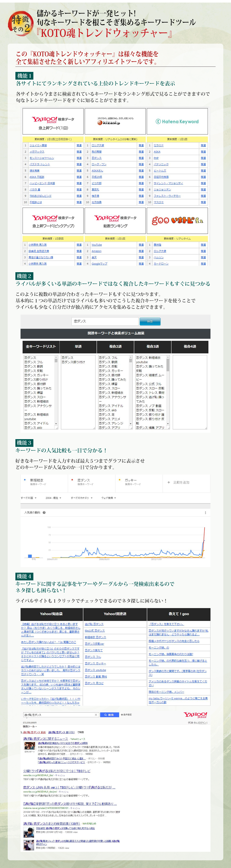Open the すべての国 dropdown
Viewport: 231px width, 868px height.
29,498
